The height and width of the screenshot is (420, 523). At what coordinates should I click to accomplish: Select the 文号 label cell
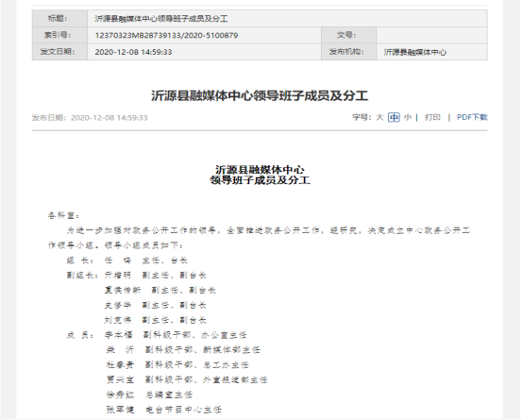pos(348,35)
